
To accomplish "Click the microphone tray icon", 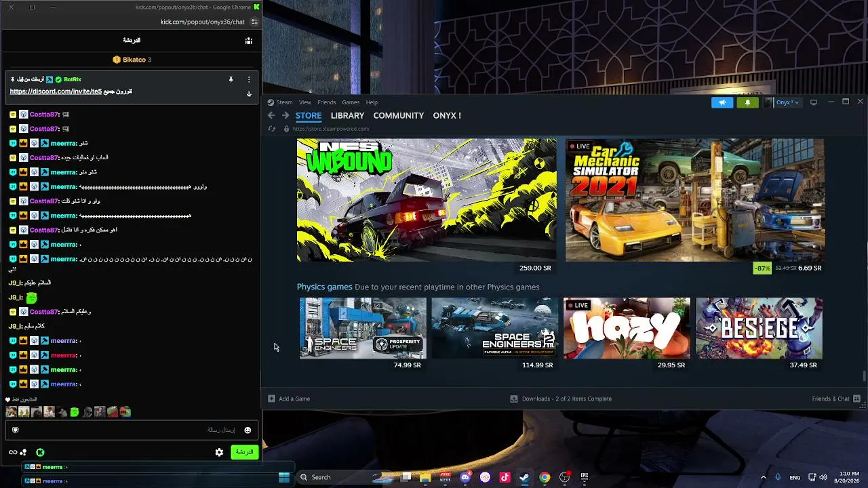I will pos(778,477).
